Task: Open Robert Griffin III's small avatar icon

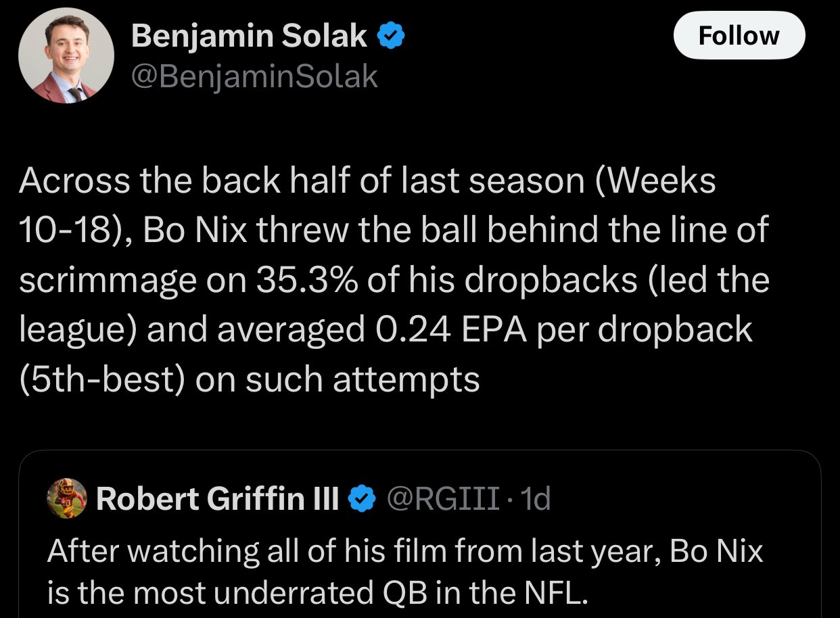Action: 66,499
